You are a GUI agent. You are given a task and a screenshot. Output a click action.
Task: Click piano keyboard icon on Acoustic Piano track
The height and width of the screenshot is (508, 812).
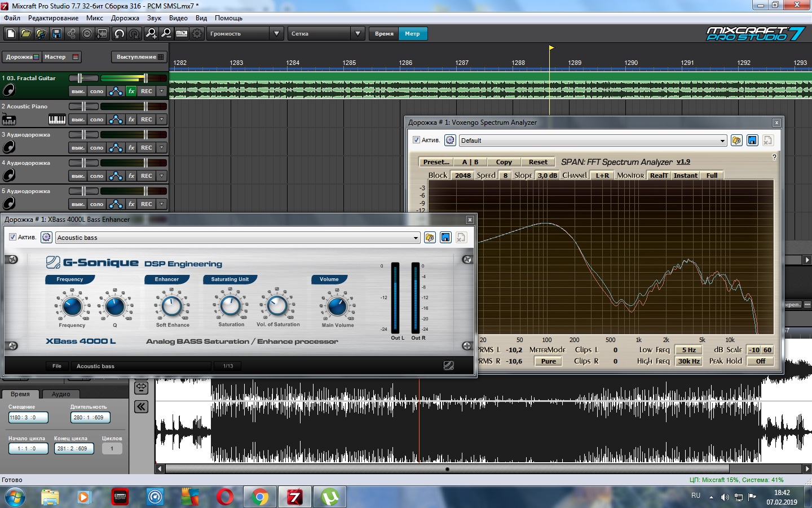(x=57, y=119)
